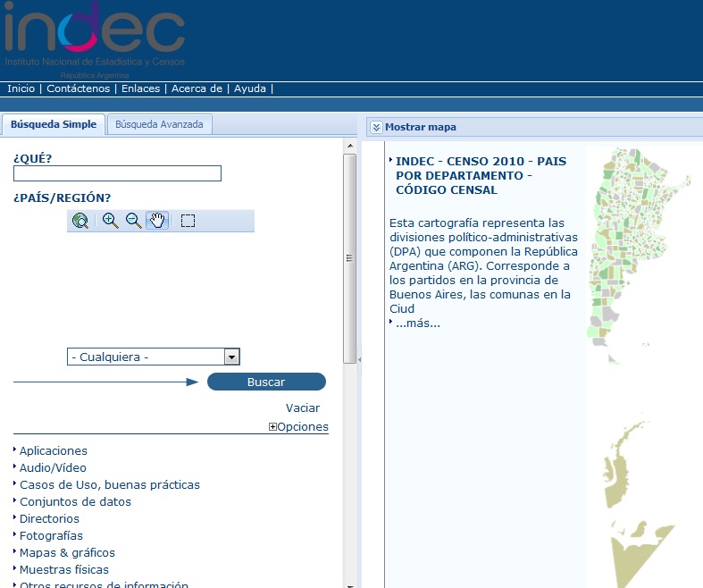
Task: Activate the pan hand tool
Action: [157, 221]
